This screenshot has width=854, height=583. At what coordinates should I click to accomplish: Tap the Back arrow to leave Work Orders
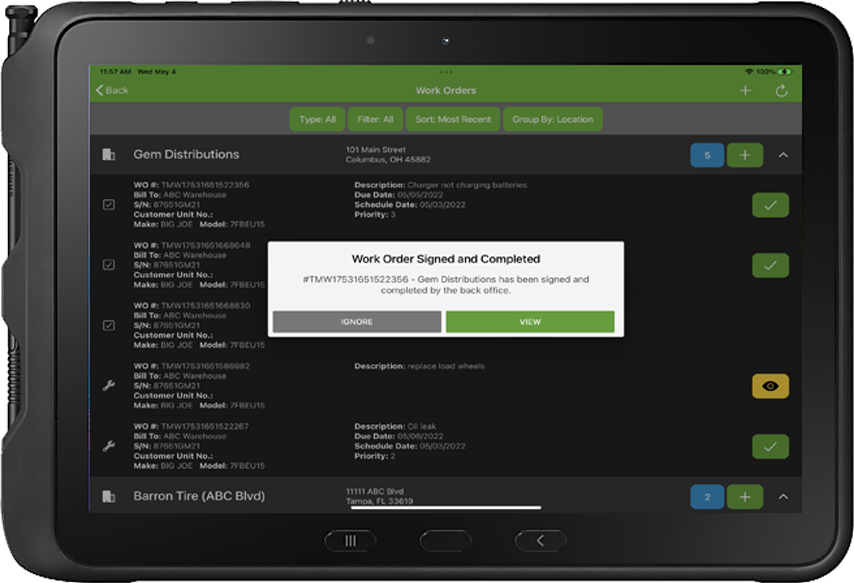click(x=110, y=90)
